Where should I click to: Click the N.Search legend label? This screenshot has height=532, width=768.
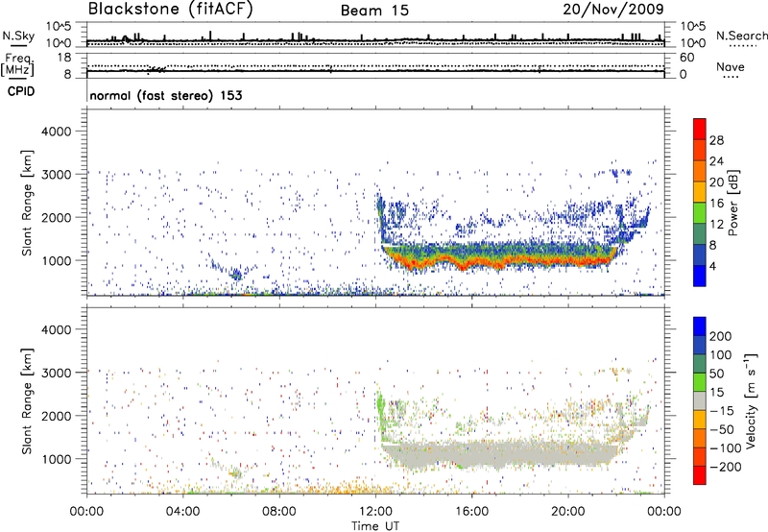(x=742, y=36)
